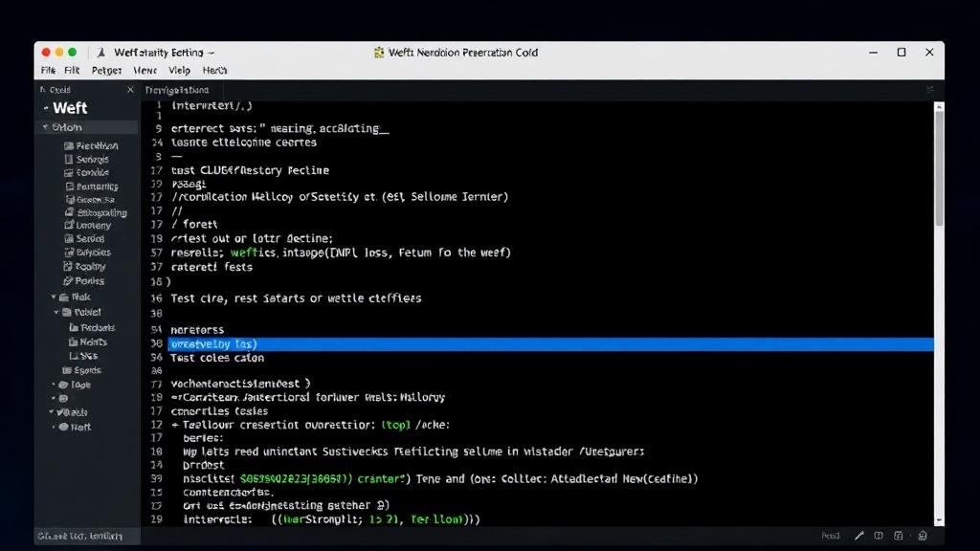Click the folder icon beside Pablel
980x551 pixels.
67,313
